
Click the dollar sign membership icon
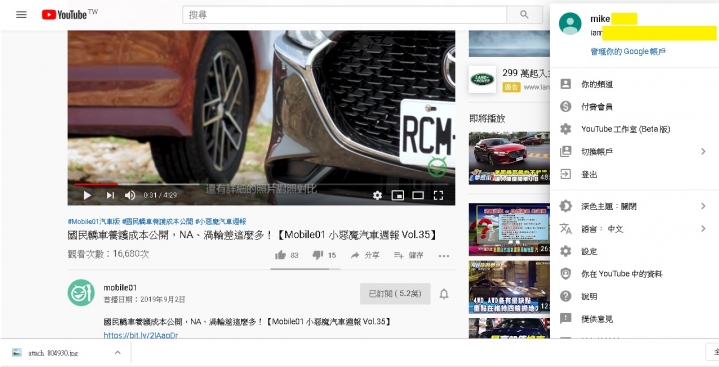coord(566,106)
